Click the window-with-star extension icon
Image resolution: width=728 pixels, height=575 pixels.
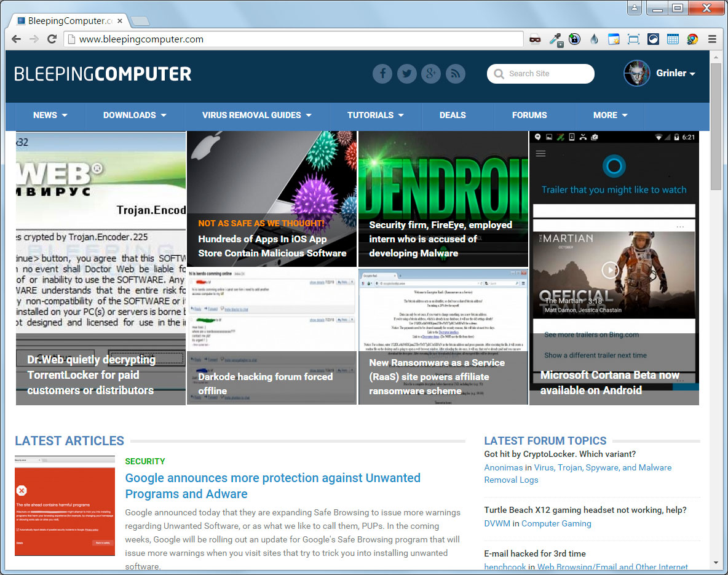(613, 39)
